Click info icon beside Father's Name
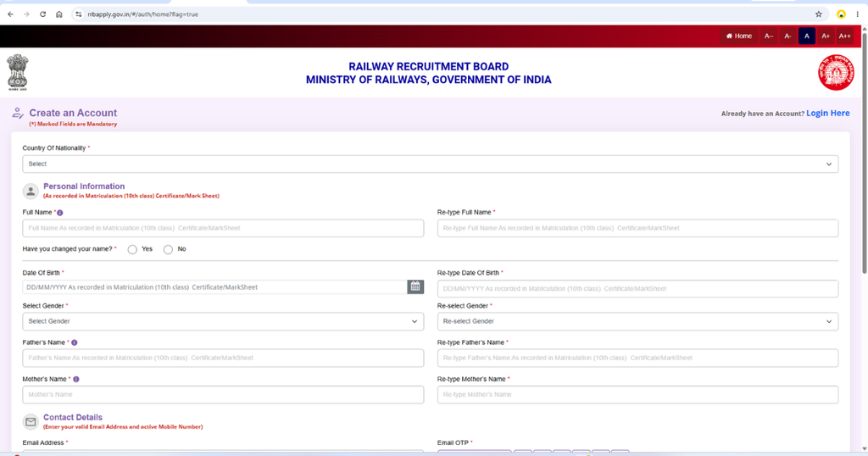The image size is (868, 456). (x=75, y=342)
